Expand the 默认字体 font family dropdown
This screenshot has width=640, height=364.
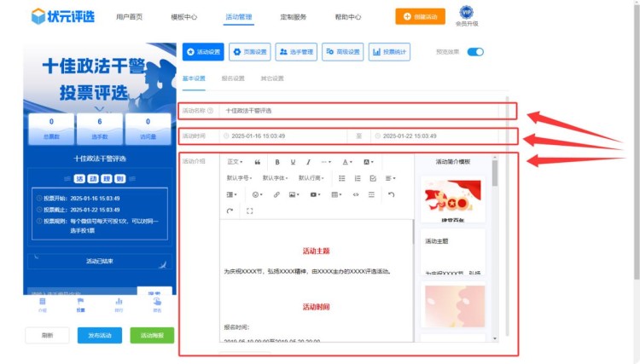tap(276, 178)
